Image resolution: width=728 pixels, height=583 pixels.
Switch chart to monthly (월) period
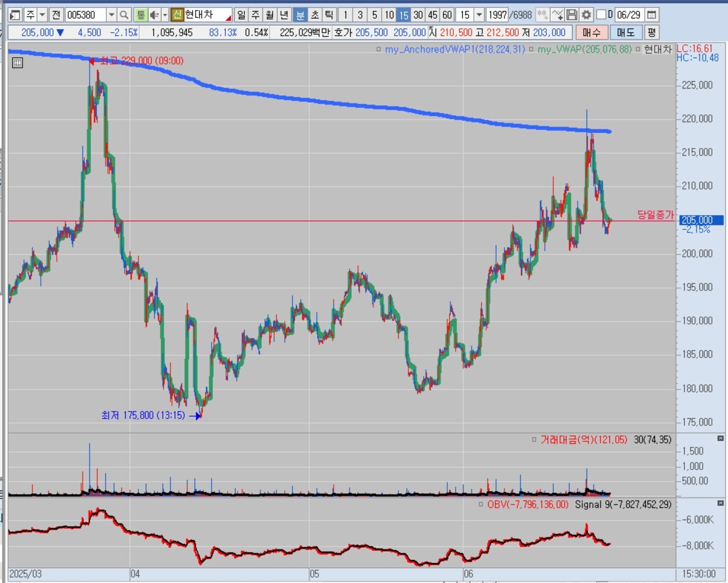270,15
